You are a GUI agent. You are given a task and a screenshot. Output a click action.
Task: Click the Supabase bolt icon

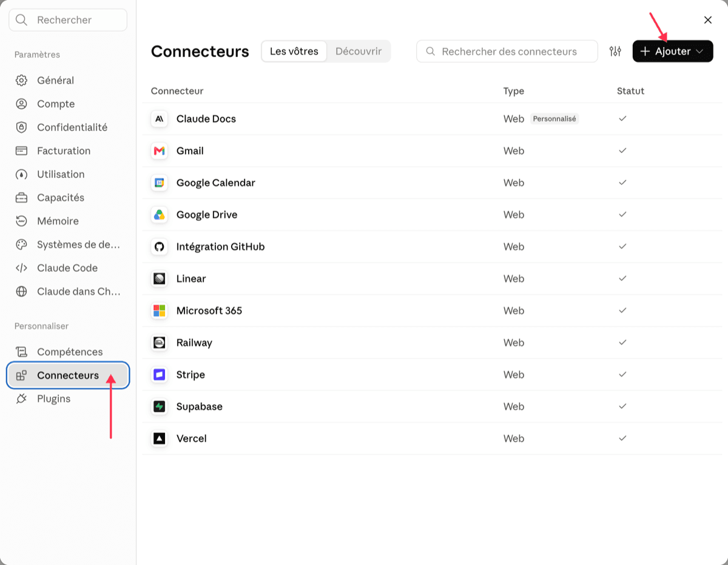point(160,407)
